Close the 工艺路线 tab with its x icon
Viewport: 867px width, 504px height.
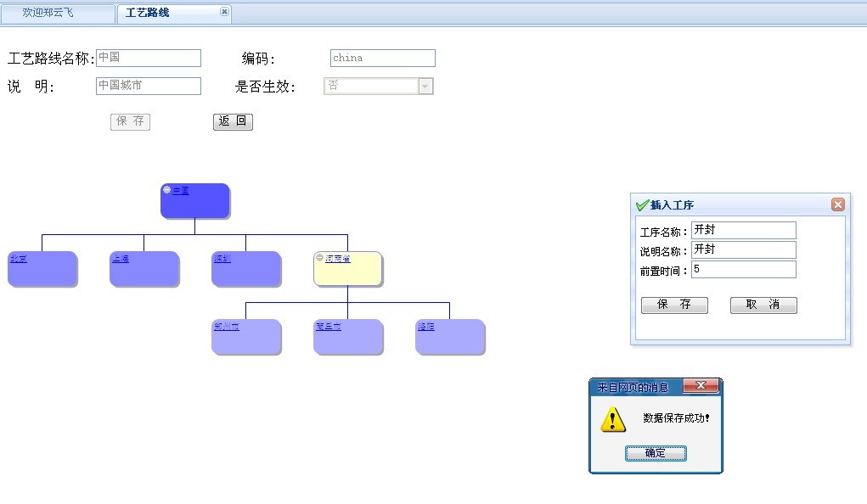pos(224,12)
